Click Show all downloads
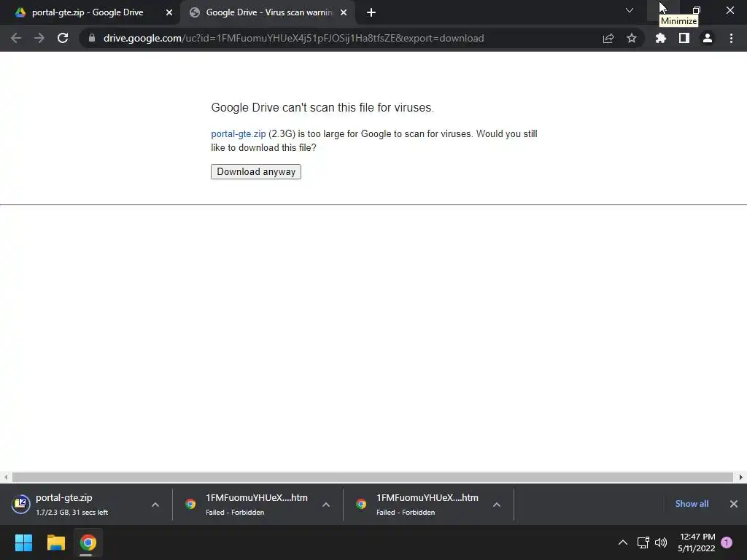 692,504
